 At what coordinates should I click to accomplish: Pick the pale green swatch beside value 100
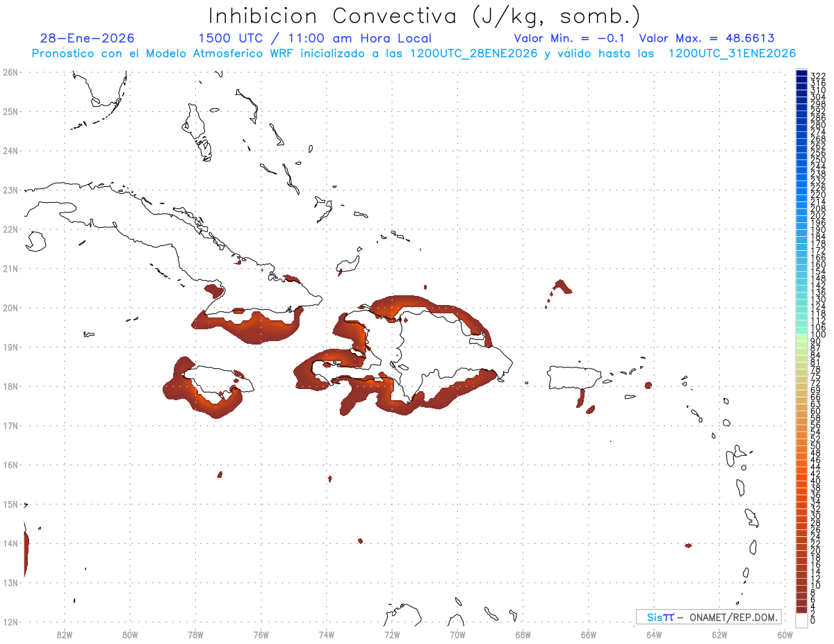click(801, 337)
